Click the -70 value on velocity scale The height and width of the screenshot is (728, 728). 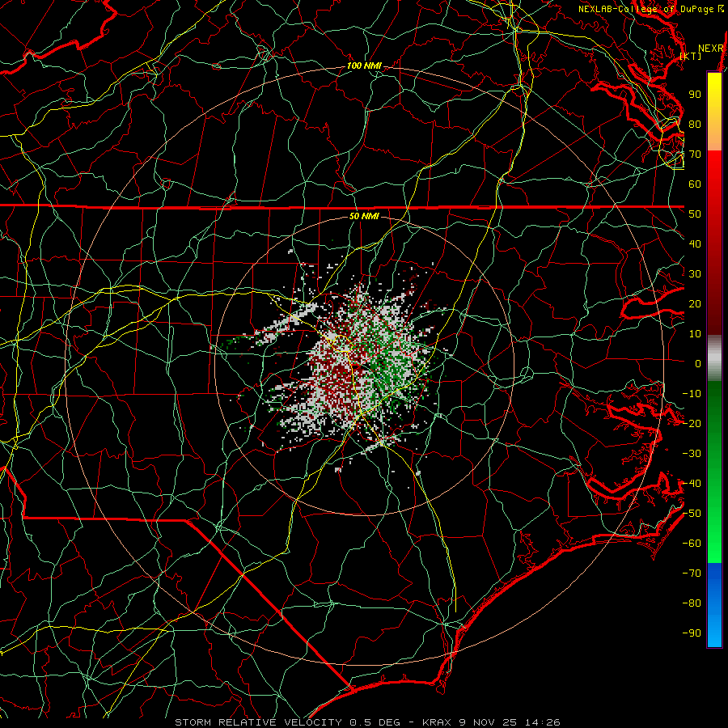[x=692, y=574]
